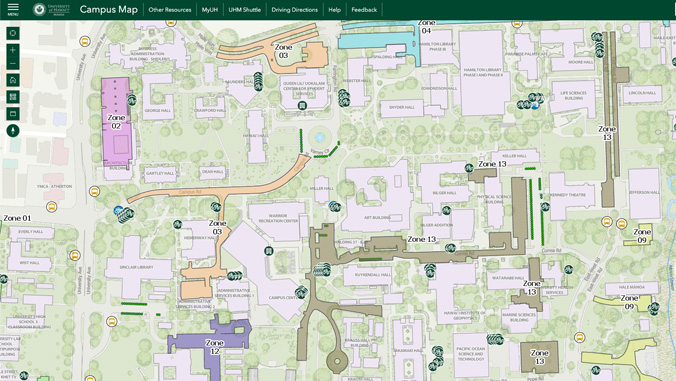Image resolution: width=676 pixels, height=381 pixels.
Task: Open Driving Directions
Action: point(294,9)
